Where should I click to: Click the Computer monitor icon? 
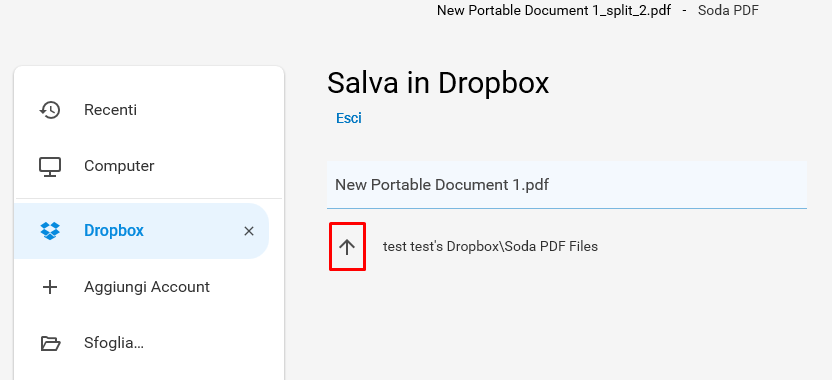[x=50, y=167]
